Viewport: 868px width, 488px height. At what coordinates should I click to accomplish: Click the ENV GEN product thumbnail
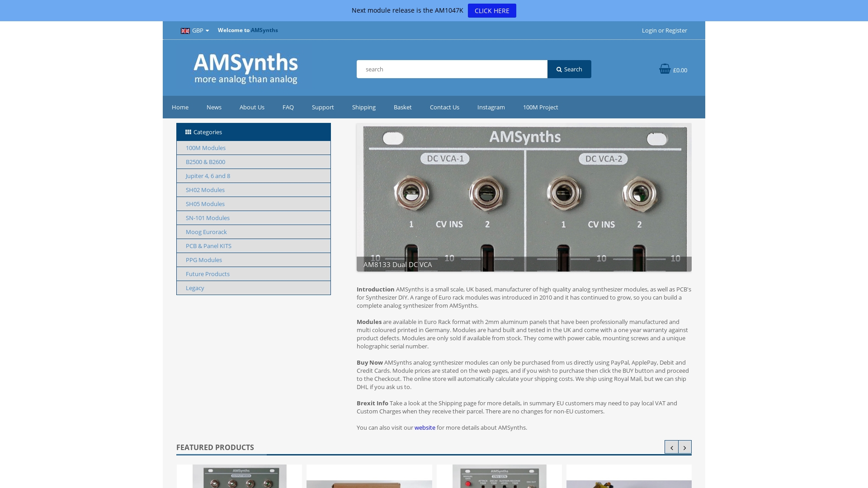coord(500,476)
